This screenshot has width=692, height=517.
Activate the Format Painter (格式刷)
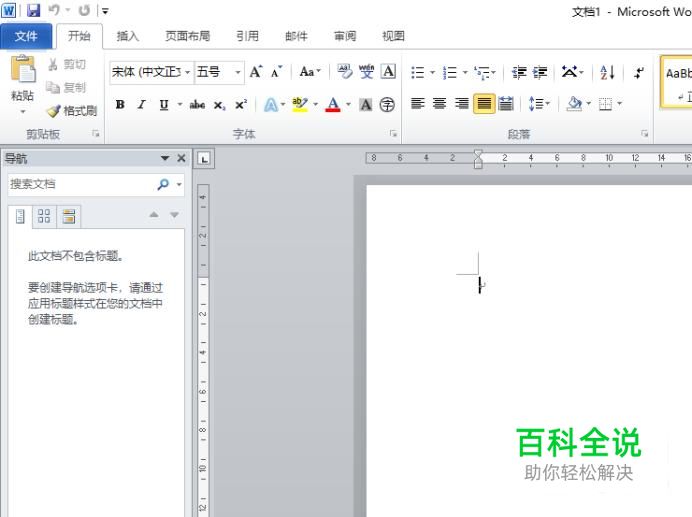tap(72, 110)
